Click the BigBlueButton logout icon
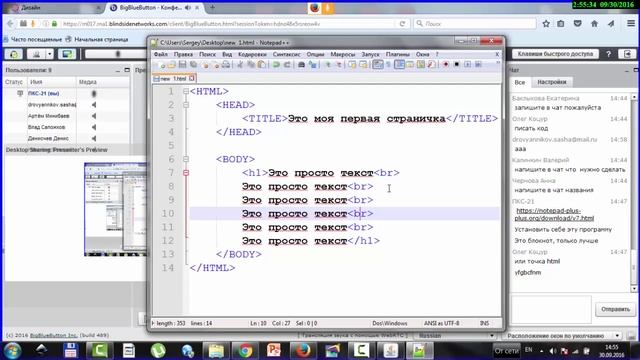This screenshot has width=640, height=360. 627,54
